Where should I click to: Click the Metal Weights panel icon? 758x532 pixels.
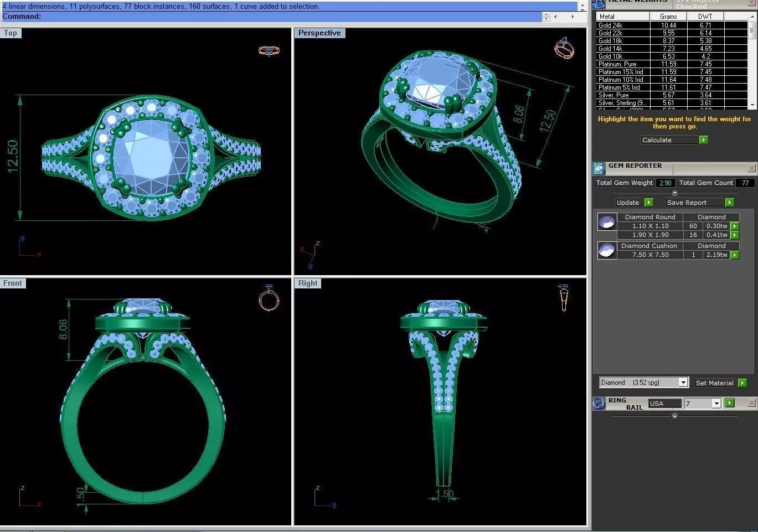(x=599, y=3)
